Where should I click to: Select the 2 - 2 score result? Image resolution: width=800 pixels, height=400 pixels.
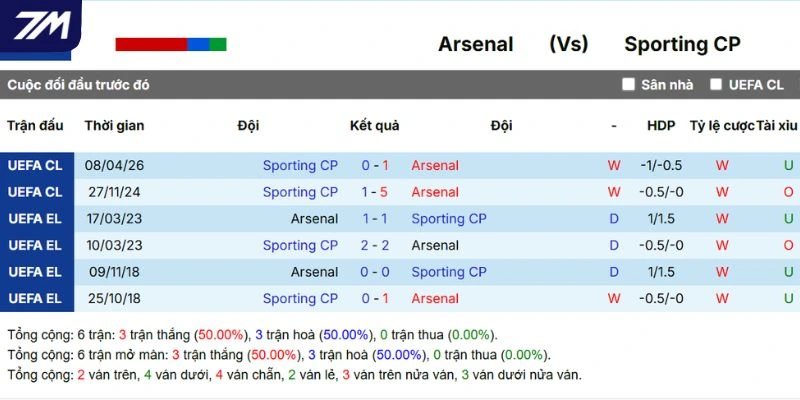[x=375, y=245]
